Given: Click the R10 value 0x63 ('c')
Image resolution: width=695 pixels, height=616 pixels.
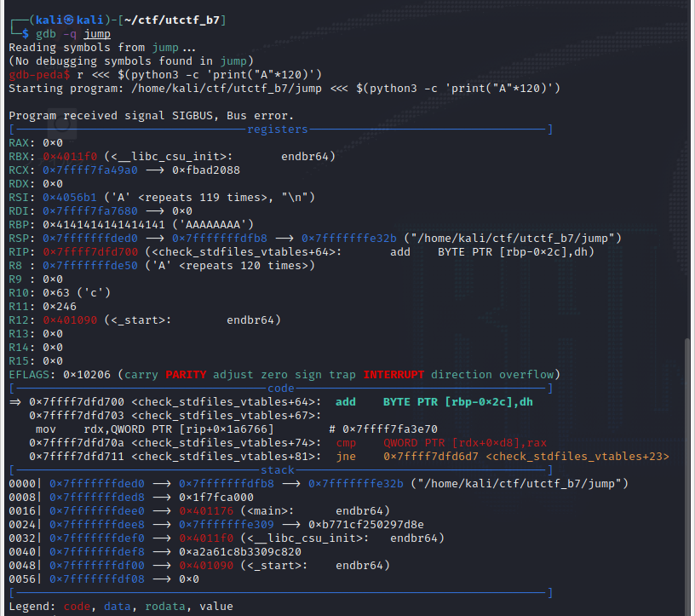Looking at the screenshot, I should (x=77, y=293).
